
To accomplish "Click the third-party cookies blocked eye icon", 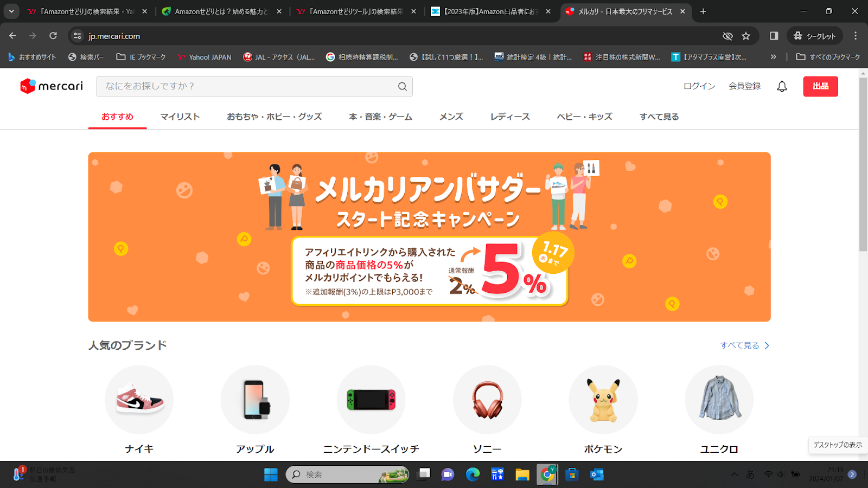I will 727,36.
